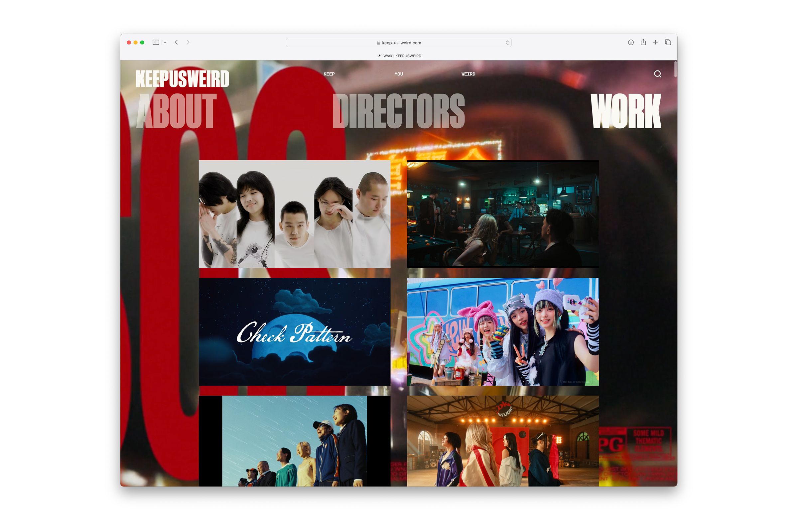Select the WORK menu heading
This screenshot has width=798, height=532.
point(626,111)
